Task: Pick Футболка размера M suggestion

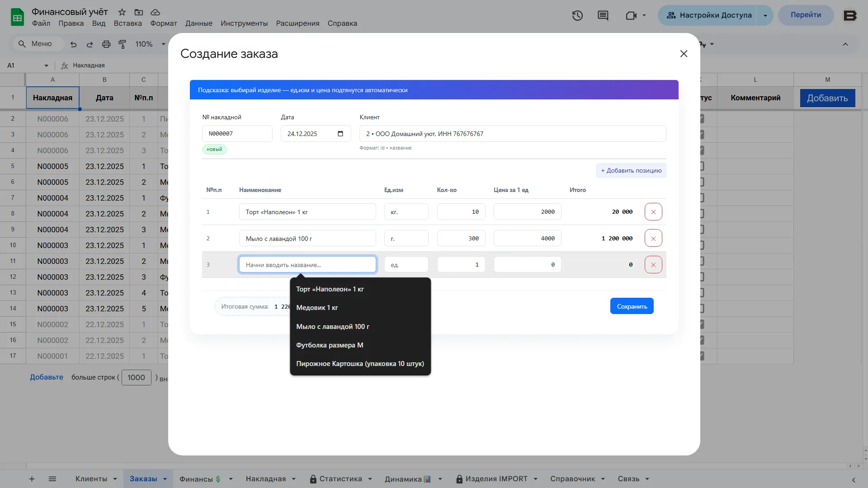Action: (360, 345)
